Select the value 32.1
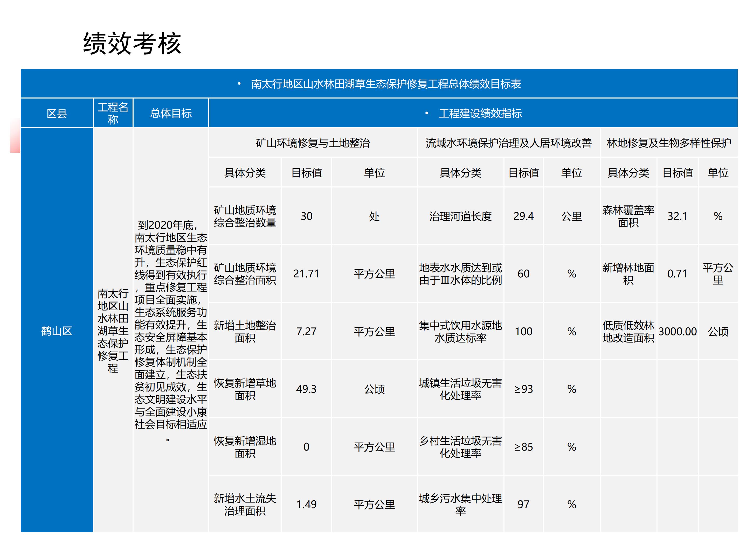747x560 pixels. pos(677,216)
